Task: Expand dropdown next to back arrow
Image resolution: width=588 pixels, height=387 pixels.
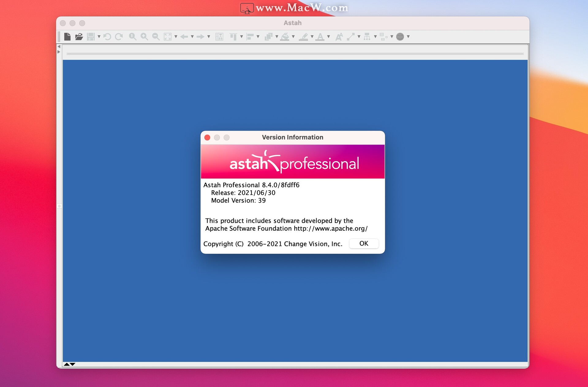Action: click(192, 37)
